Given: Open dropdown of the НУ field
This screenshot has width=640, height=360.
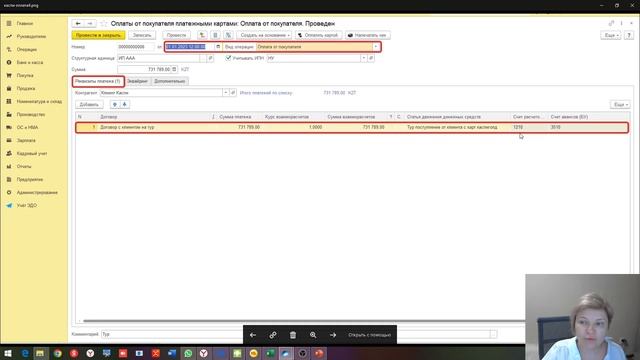Looking at the screenshot, I should coord(363,58).
